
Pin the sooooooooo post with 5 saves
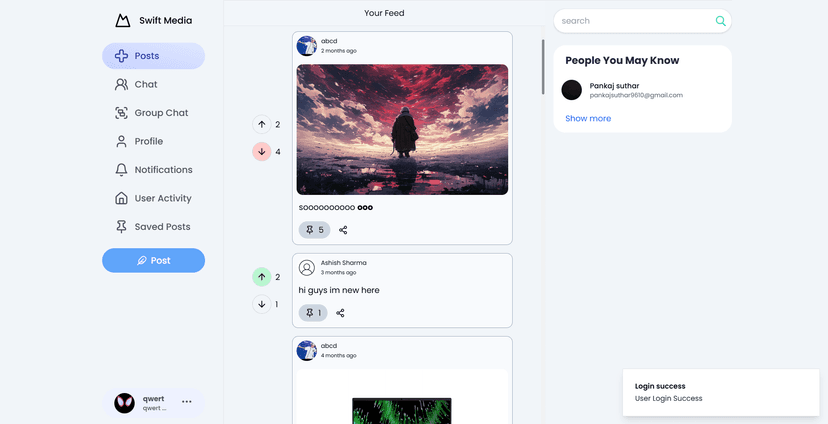[x=314, y=230]
